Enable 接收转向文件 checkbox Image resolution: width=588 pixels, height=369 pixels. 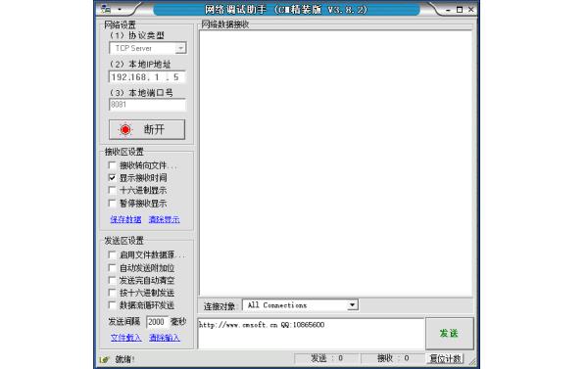pos(112,165)
